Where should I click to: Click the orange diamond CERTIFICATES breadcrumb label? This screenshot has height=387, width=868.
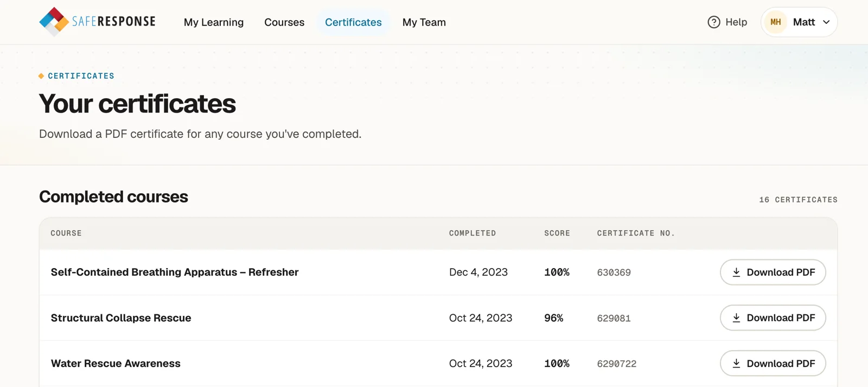point(76,76)
